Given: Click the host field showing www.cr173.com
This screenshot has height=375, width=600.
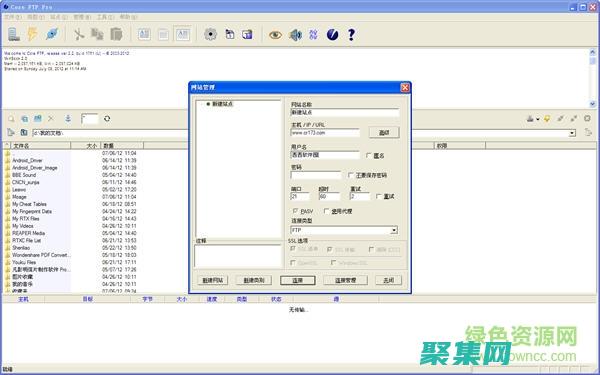Looking at the screenshot, I should pos(325,133).
